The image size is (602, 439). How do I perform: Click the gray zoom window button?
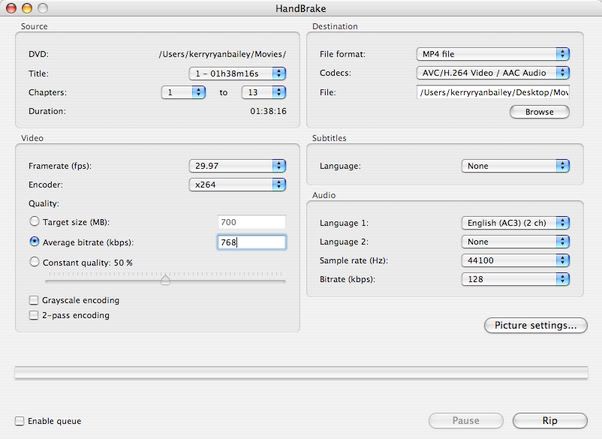click(43, 8)
